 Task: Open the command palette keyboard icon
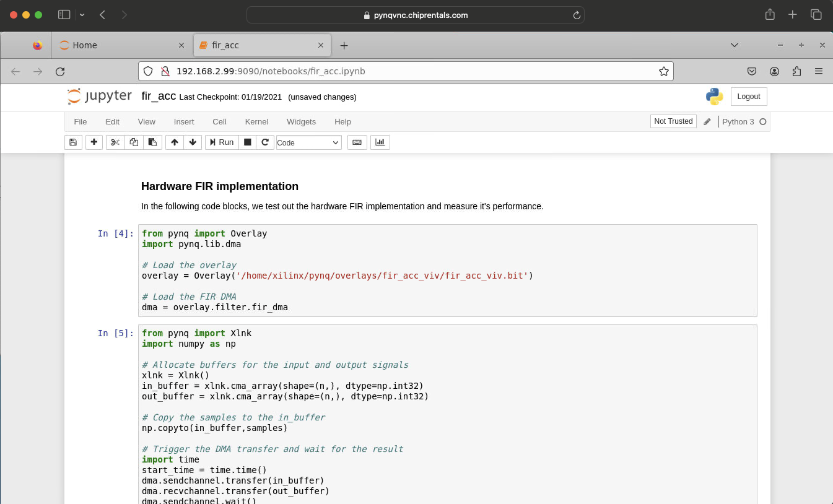coord(357,142)
